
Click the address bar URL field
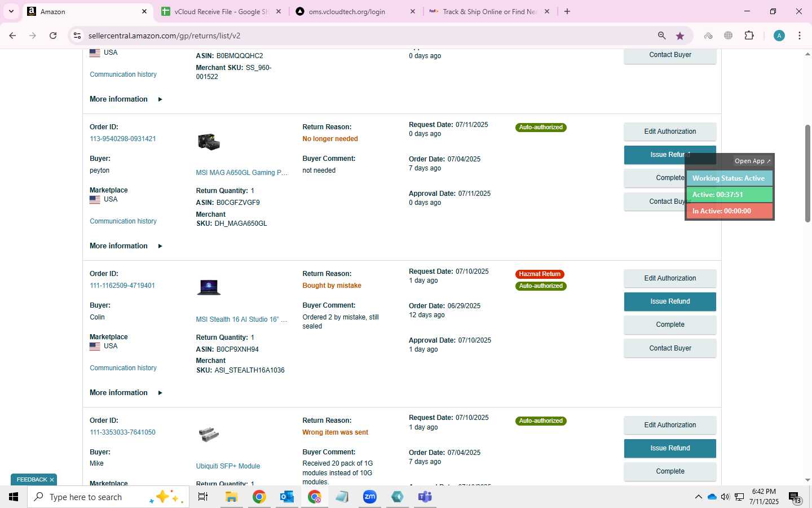(x=367, y=36)
